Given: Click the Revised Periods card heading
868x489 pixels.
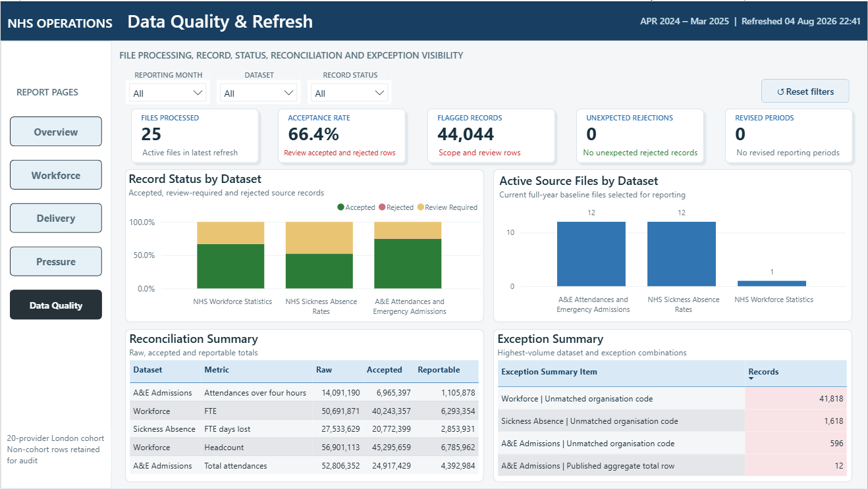Looking at the screenshot, I should (x=765, y=118).
